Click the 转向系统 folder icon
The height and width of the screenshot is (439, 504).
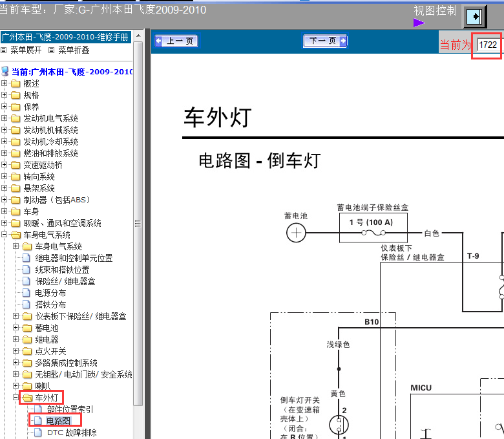click(x=16, y=177)
